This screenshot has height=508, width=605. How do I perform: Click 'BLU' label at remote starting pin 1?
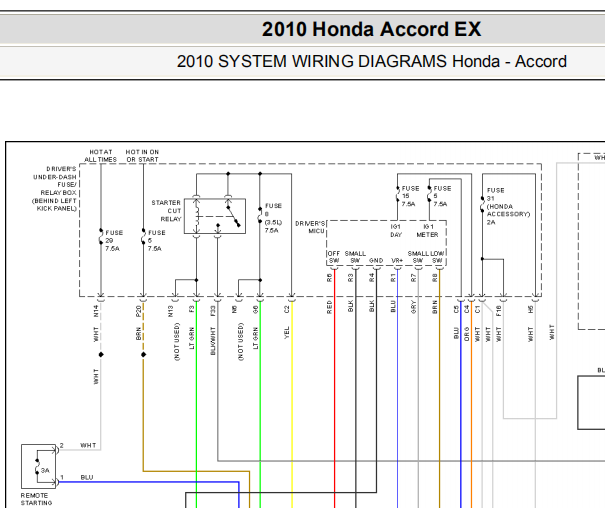[87, 477]
